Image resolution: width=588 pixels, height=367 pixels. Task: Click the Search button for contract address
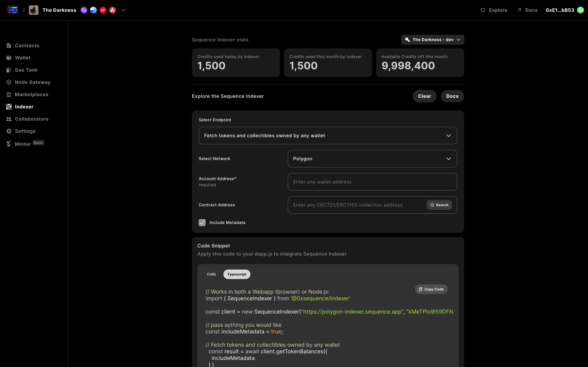tap(439, 205)
